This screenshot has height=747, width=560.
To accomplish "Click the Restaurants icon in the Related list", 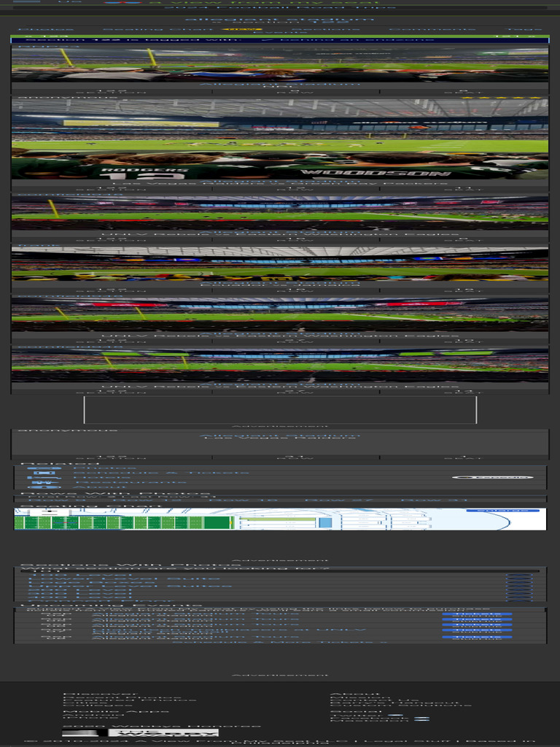I will (44, 483).
